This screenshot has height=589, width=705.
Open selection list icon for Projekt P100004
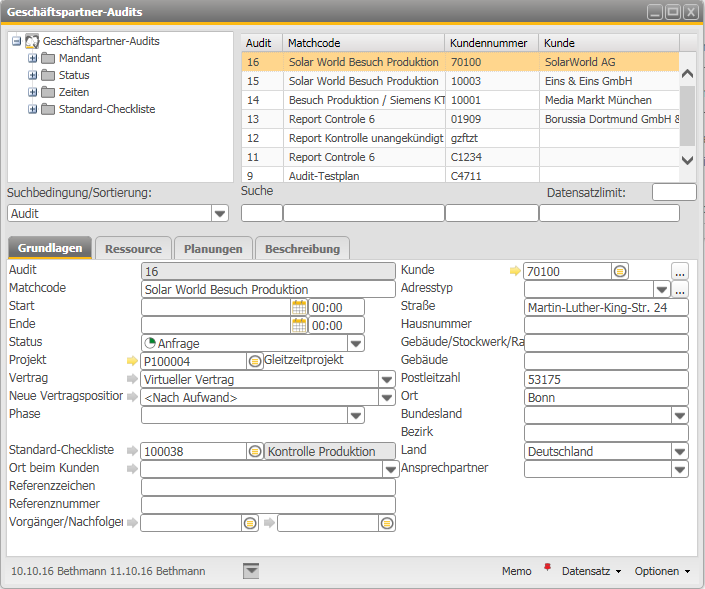click(254, 361)
